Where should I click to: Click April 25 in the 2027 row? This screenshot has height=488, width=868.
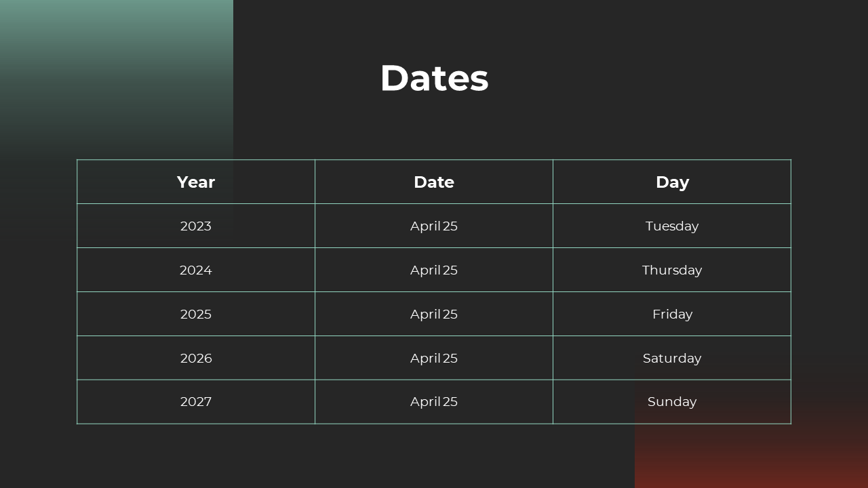coord(434,402)
